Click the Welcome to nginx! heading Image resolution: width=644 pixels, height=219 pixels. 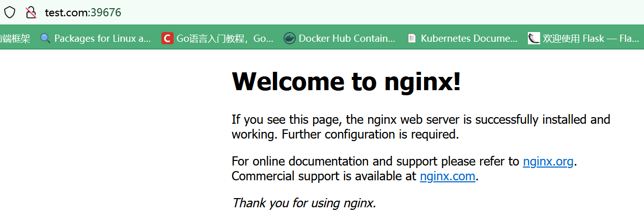[x=346, y=81]
